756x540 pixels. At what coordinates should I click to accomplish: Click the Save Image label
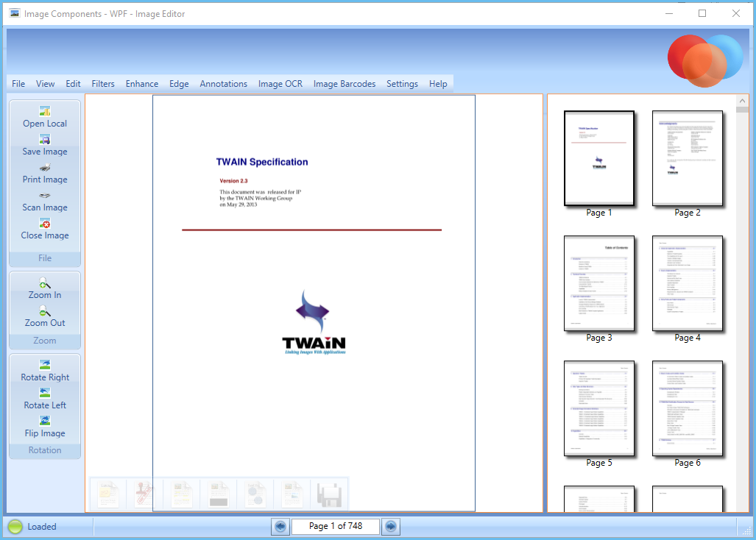pos(45,152)
